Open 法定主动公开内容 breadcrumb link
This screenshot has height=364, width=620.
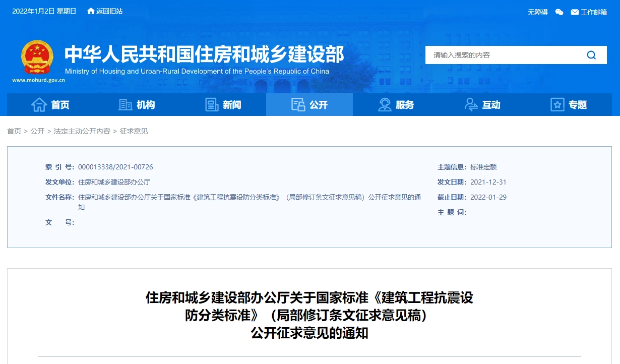[82, 131]
